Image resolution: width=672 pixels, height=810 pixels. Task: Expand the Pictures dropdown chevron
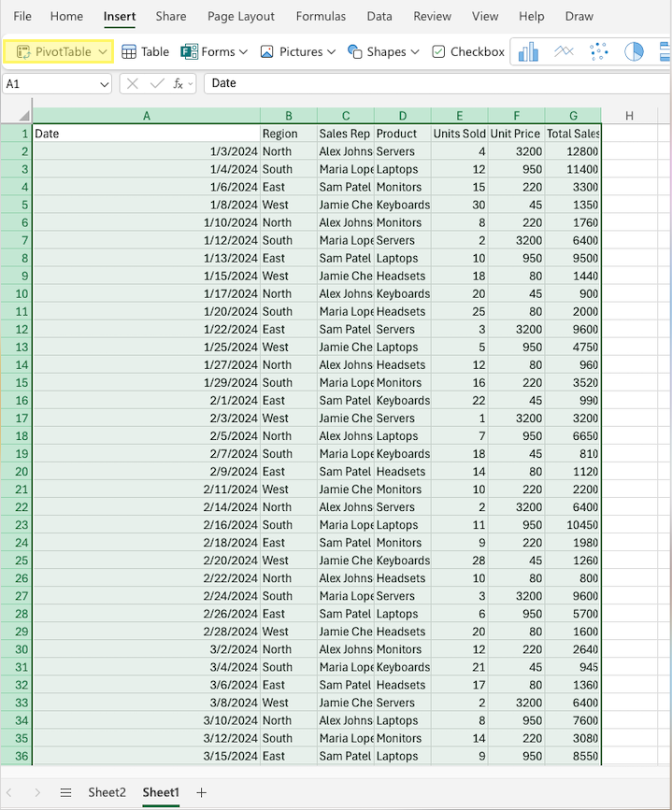click(x=332, y=51)
